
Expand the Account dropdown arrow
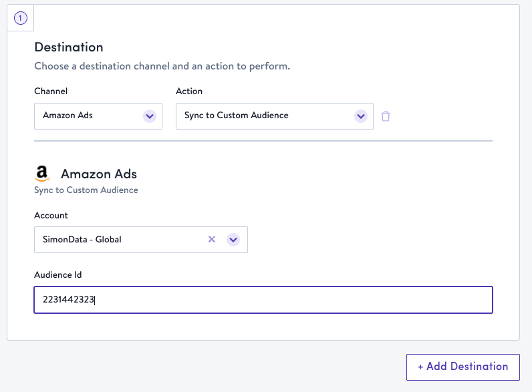coord(233,240)
